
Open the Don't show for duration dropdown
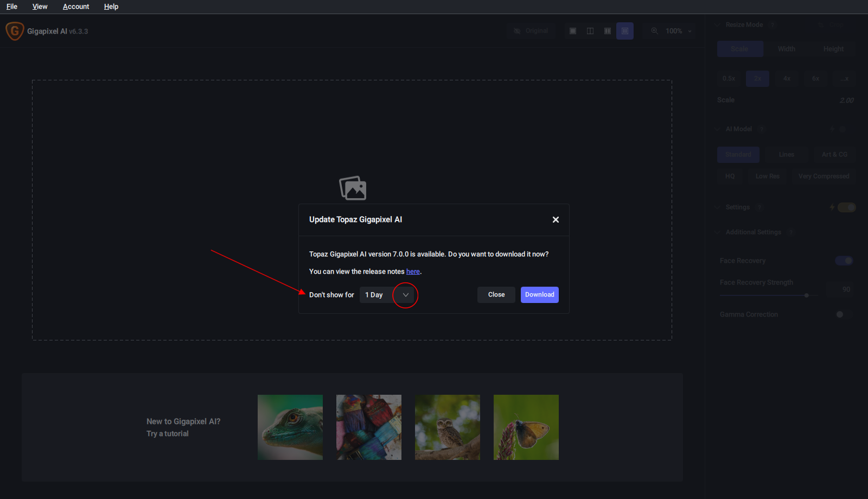387,295
